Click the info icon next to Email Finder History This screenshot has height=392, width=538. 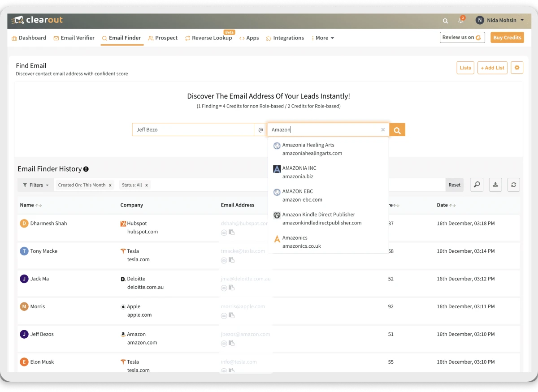(x=86, y=169)
